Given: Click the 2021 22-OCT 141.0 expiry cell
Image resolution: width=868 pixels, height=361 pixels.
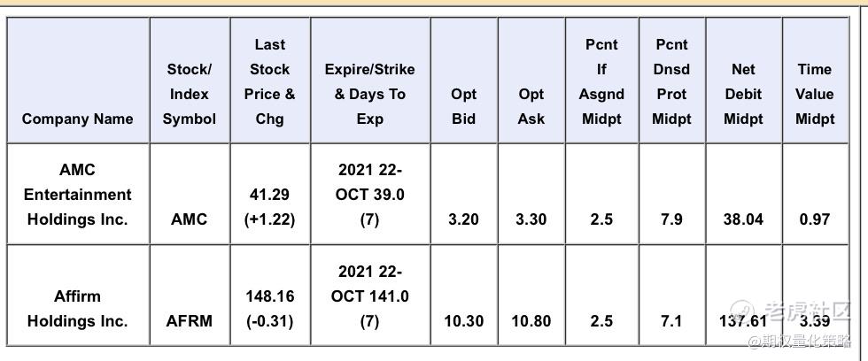Looking at the screenshot, I should pyautogui.click(x=369, y=296).
